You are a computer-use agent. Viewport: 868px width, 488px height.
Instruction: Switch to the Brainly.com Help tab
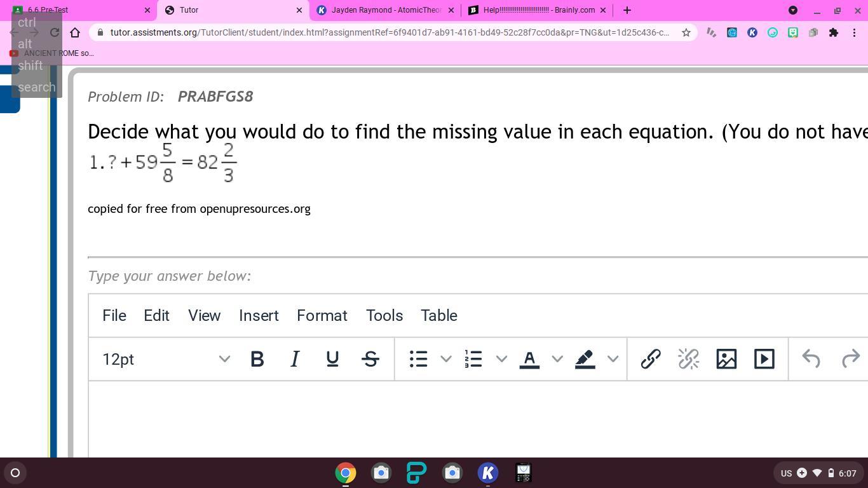(x=538, y=10)
